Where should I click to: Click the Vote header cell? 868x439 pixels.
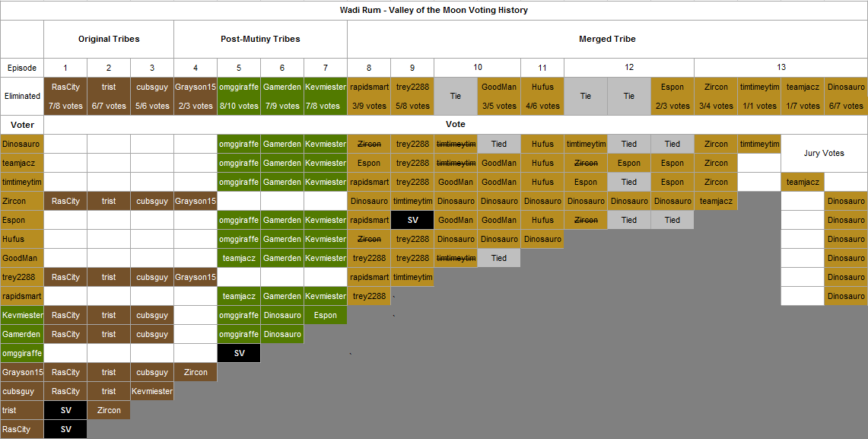(x=456, y=125)
